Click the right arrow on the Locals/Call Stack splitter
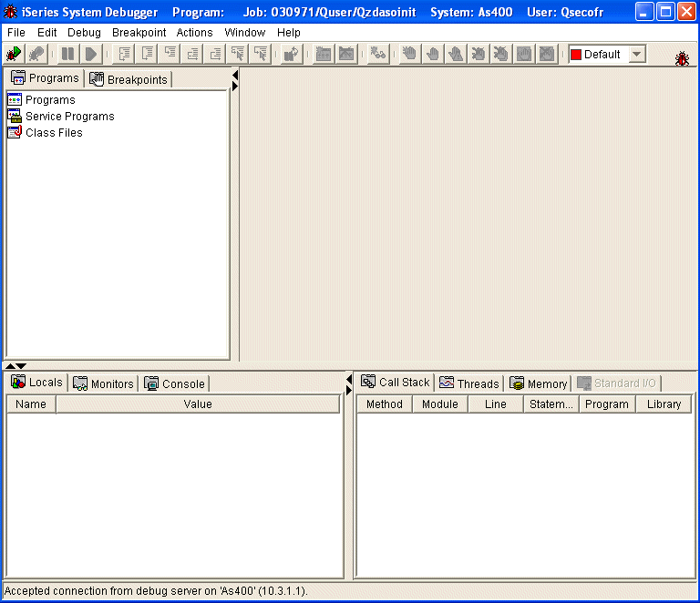 tap(349, 391)
